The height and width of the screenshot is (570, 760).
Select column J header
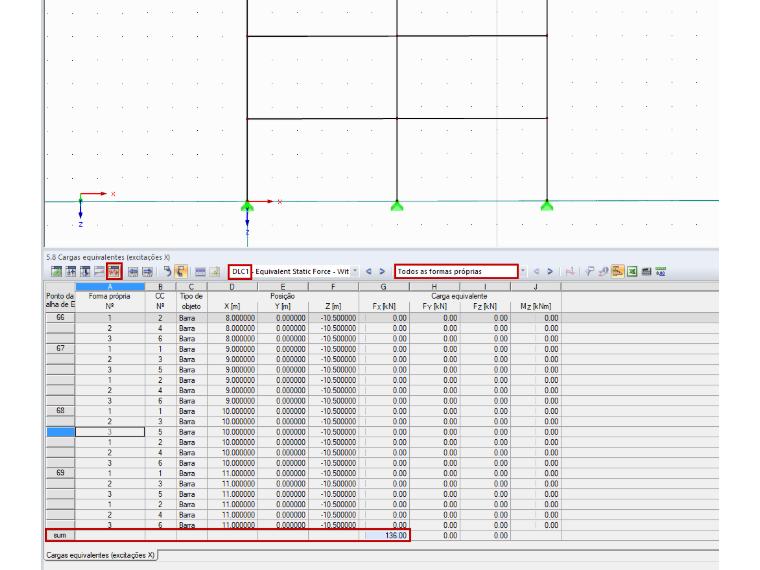[x=536, y=286]
